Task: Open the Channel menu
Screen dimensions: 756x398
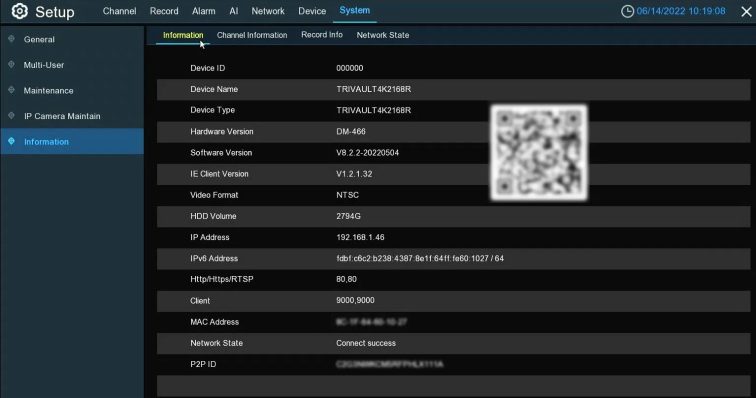Action: coord(119,11)
